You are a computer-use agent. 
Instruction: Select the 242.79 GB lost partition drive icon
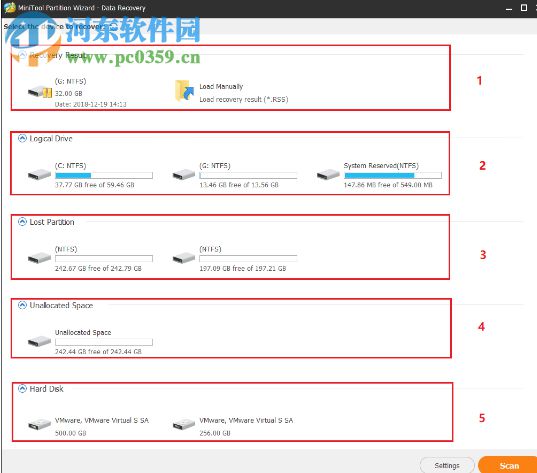pos(39,258)
